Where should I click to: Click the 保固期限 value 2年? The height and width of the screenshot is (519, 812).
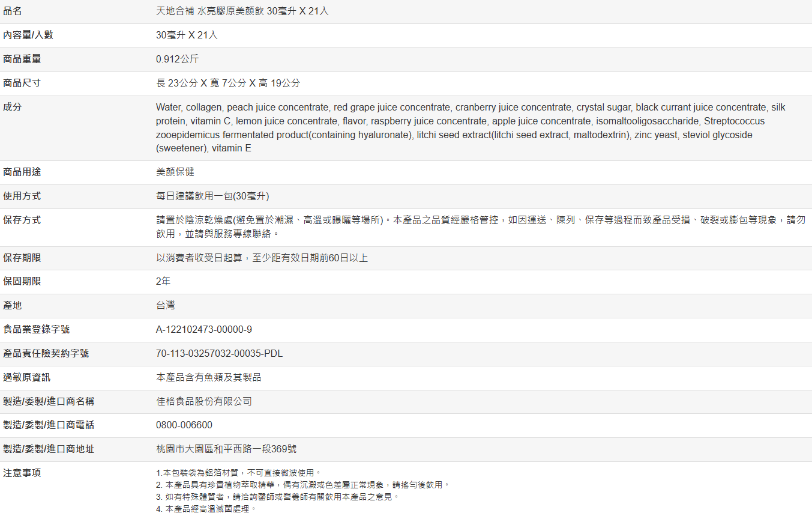pos(163,282)
